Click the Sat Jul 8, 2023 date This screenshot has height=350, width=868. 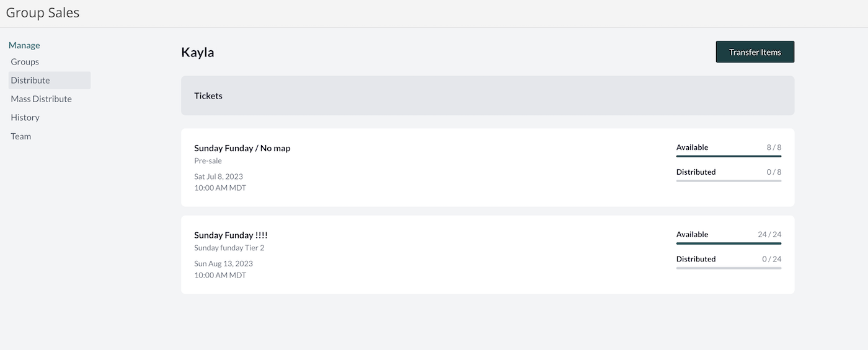pyautogui.click(x=218, y=177)
